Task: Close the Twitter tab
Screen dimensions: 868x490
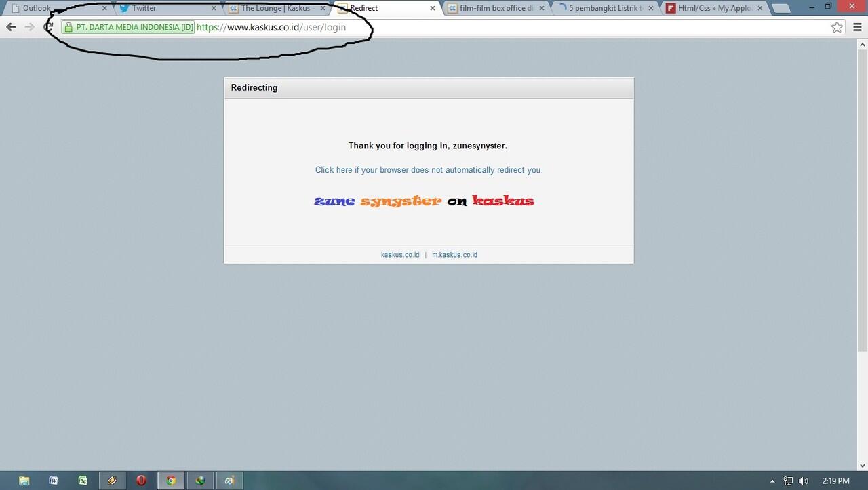Action: coord(214,8)
